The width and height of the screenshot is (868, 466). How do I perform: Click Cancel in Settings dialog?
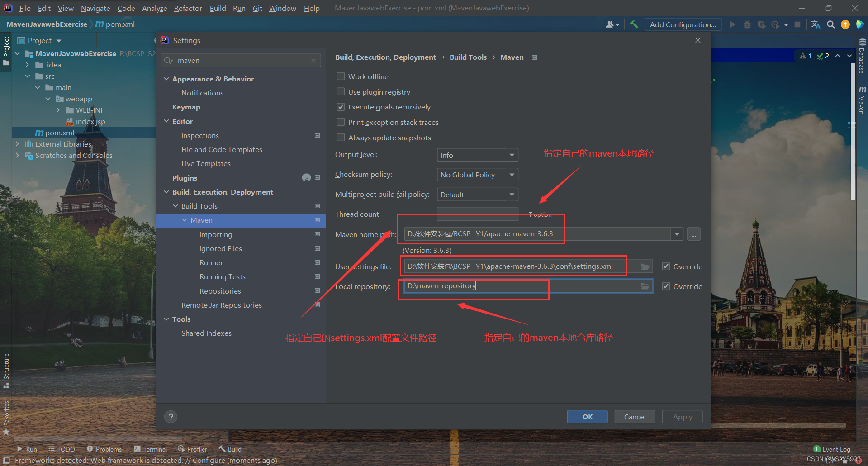pyautogui.click(x=635, y=417)
